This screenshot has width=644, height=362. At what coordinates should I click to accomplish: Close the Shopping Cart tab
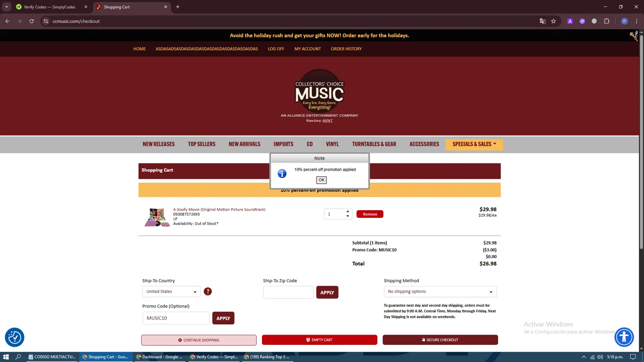pyautogui.click(x=166, y=7)
